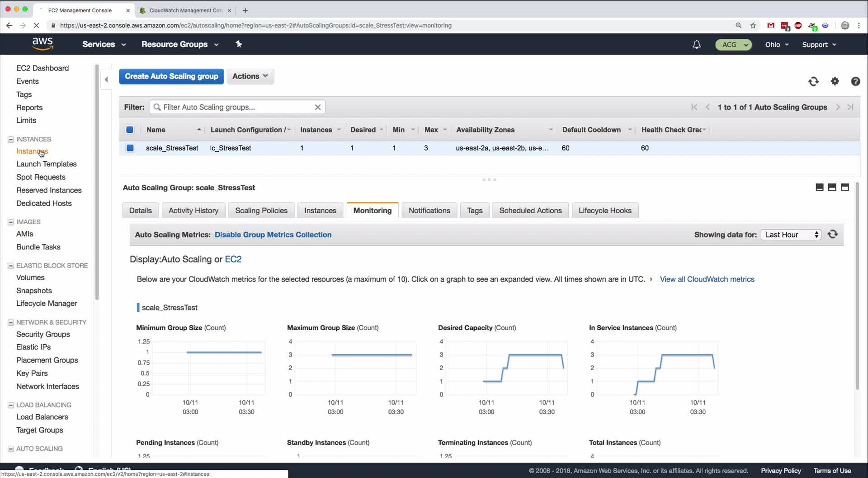Refresh the Auto Scaling groups list
Image resolution: width=868 pixels, height=478 pixels.
point(813,81)
